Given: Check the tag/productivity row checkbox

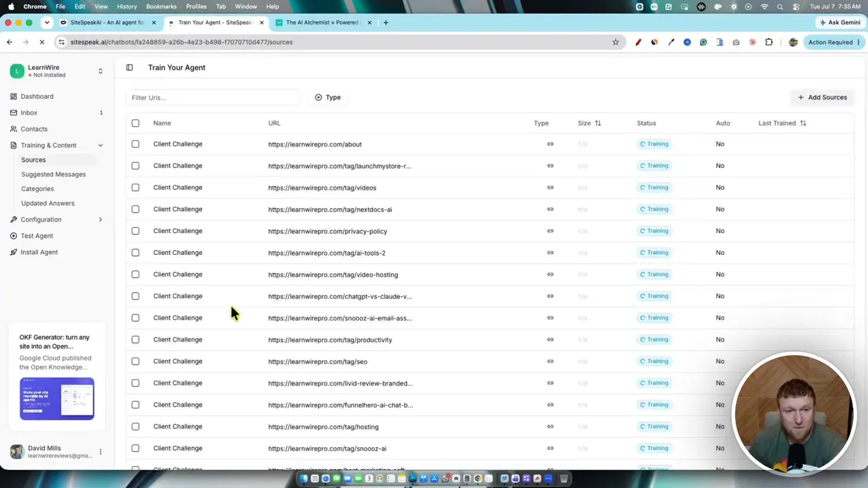Looking at the screenshot, I should pos(136,340).
